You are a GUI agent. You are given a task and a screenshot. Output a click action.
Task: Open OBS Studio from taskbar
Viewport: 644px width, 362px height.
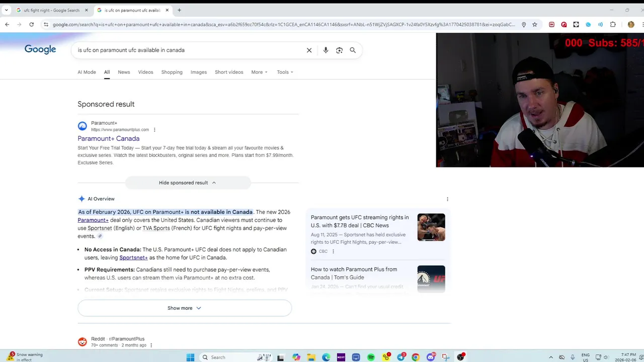460,357
